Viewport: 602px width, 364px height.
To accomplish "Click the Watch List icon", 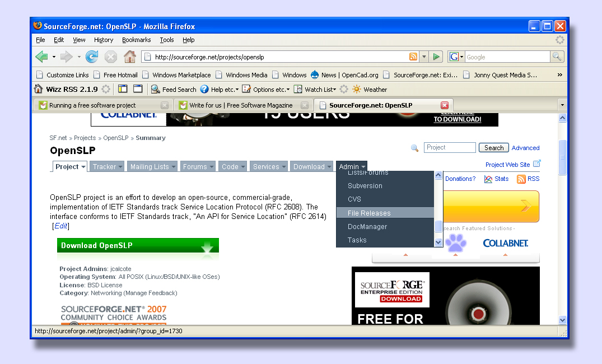I will point(298,89).
